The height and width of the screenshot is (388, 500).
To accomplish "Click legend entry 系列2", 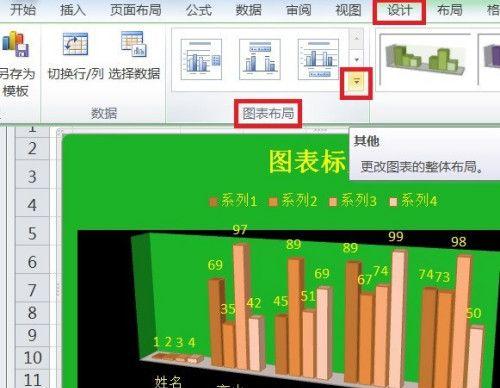I will pyautogui.click(x=299, y=200).
